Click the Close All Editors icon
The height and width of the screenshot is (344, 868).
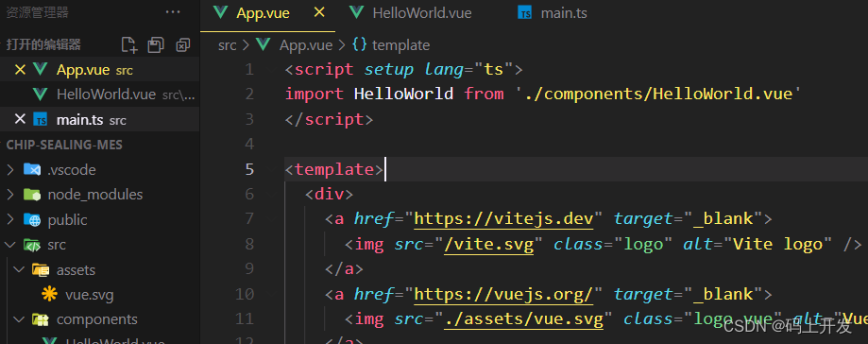[182, 45]
